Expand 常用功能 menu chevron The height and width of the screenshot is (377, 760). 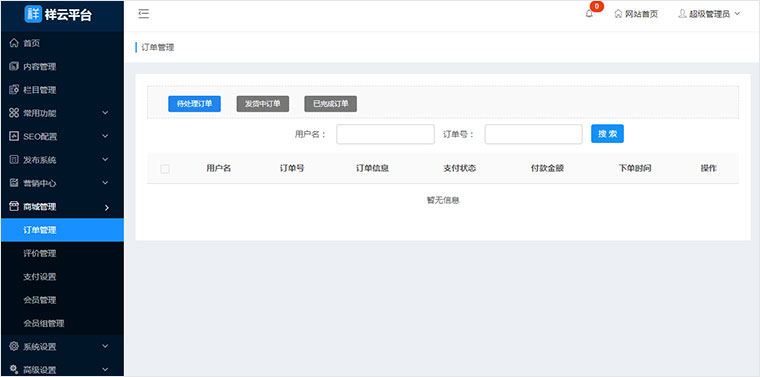click(x=105, y=113)
